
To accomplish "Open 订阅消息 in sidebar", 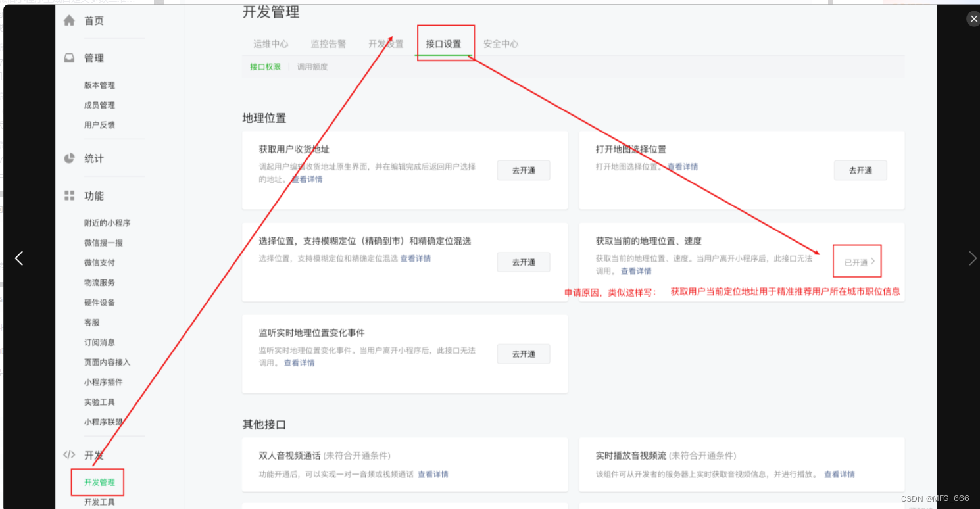I will (99, 343).
